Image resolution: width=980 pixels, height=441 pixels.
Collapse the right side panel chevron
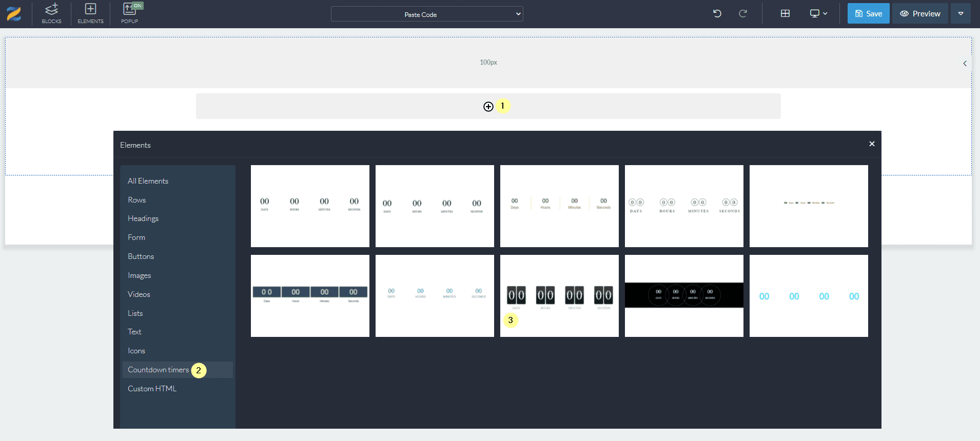(x=965, y=64)
